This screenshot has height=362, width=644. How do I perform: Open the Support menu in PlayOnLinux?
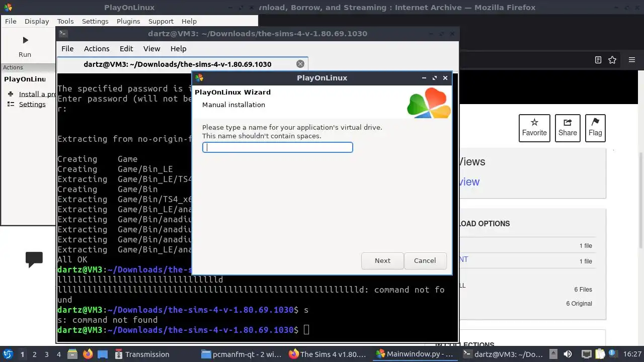click(x=161, y=21)
